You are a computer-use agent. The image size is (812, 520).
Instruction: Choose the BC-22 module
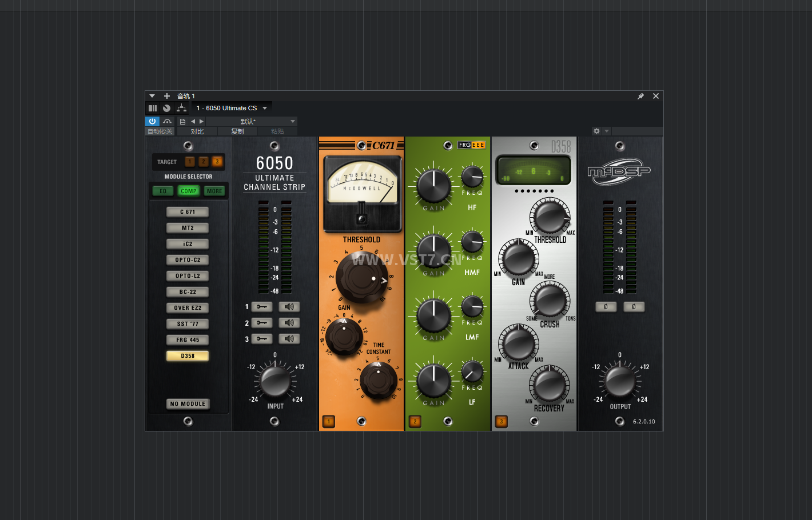[188, 292]
